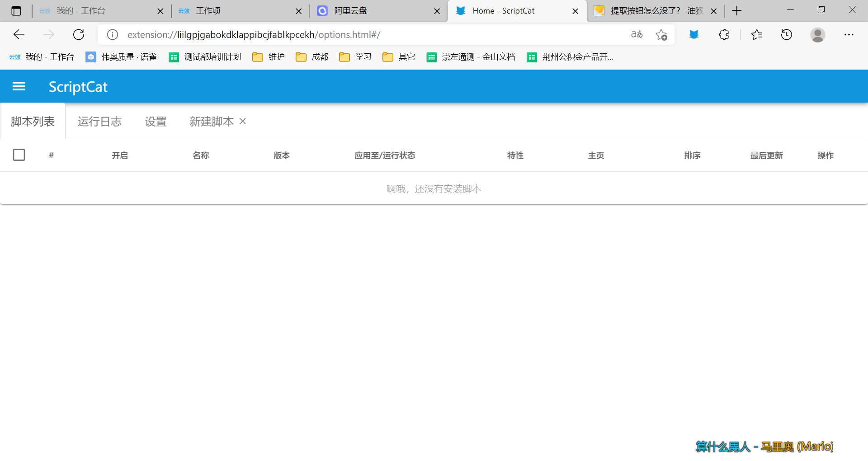Viewport: 868px width, 461px height.
Task: Open the browser History icon
Action: 787,34
